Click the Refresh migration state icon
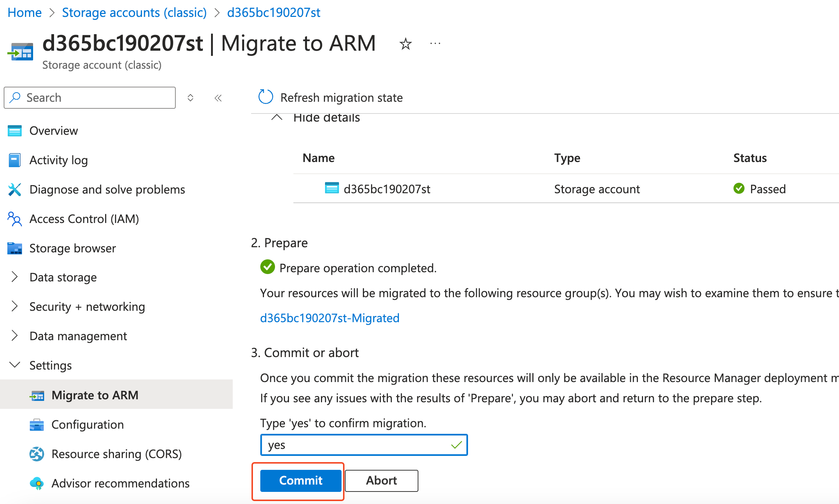The image size is (839, 504). [x=265, y=97]
